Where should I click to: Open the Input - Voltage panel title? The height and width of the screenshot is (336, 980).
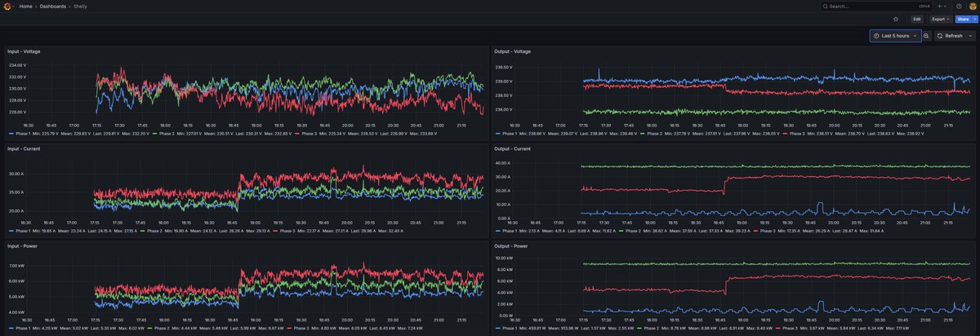[24, 51]
